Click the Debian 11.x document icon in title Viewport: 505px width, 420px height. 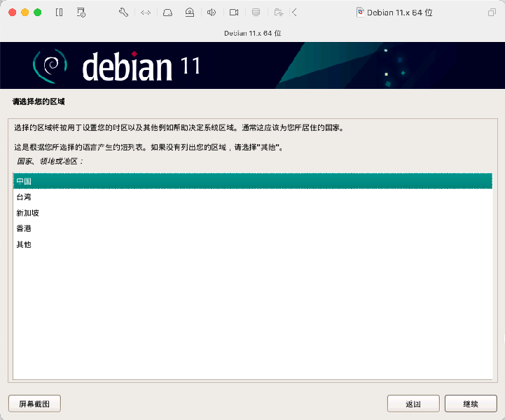click(361, 13)
